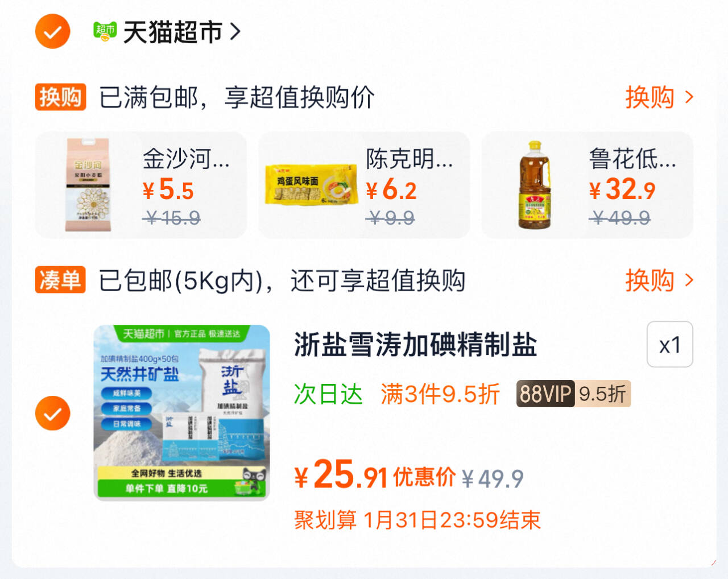The height and width of the screenshot is (579, 728).
Task: Uncheck the 天猫超市 store select-all checkbox
Action: tap(52, 31)
